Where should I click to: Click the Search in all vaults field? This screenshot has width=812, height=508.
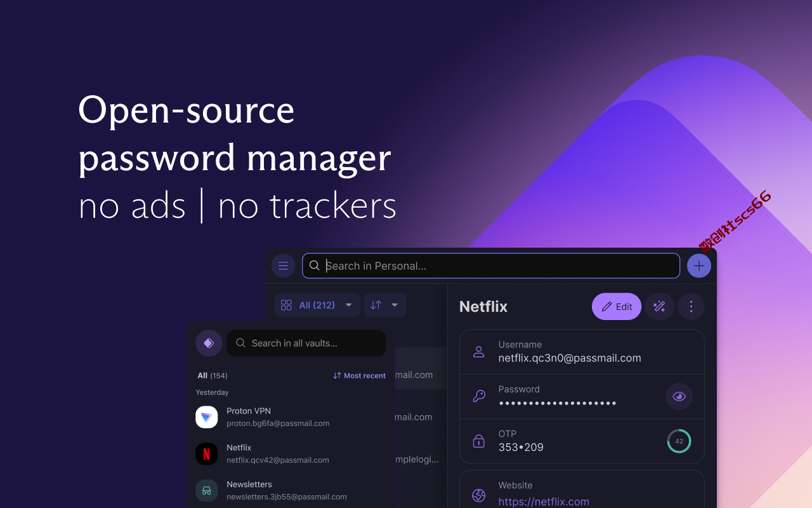306,343
